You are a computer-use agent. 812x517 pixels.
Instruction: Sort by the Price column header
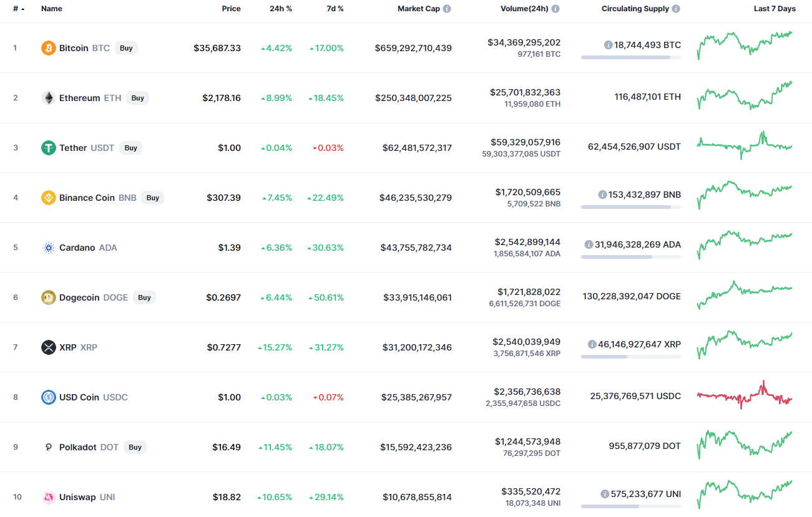click(x=231, y=9)
